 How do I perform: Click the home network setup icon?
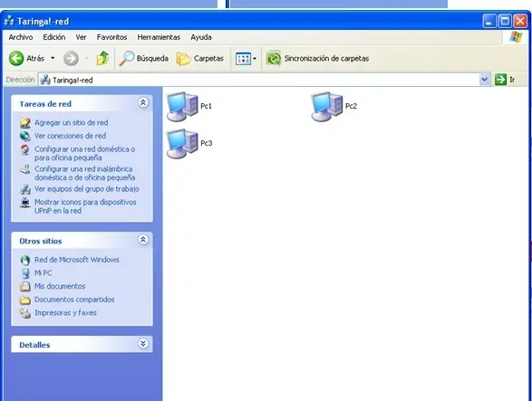point(25,149)
